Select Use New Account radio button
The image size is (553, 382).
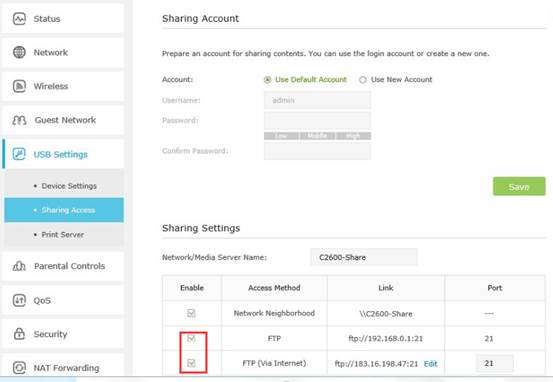[363, 80]
